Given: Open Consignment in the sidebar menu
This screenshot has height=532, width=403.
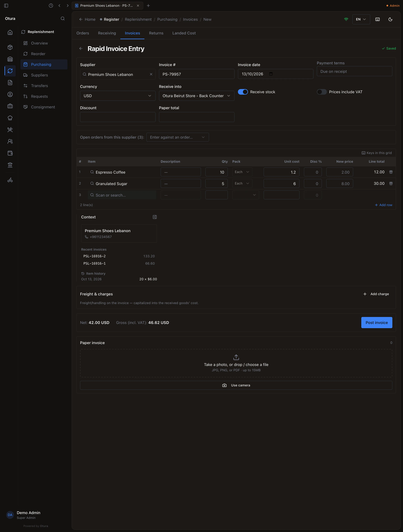Looking at the screenshot, I should [44, 107].
